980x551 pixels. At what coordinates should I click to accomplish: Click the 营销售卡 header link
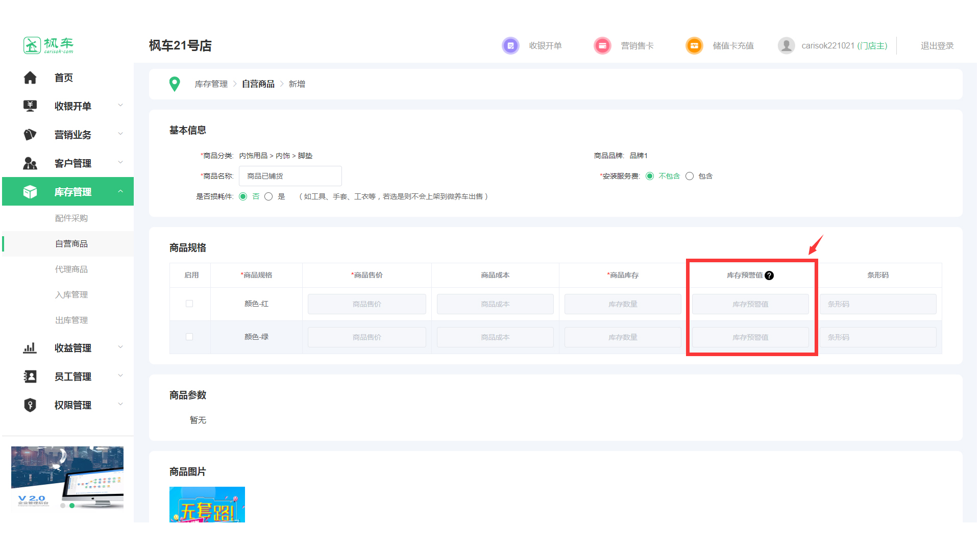tap(637, 46)
